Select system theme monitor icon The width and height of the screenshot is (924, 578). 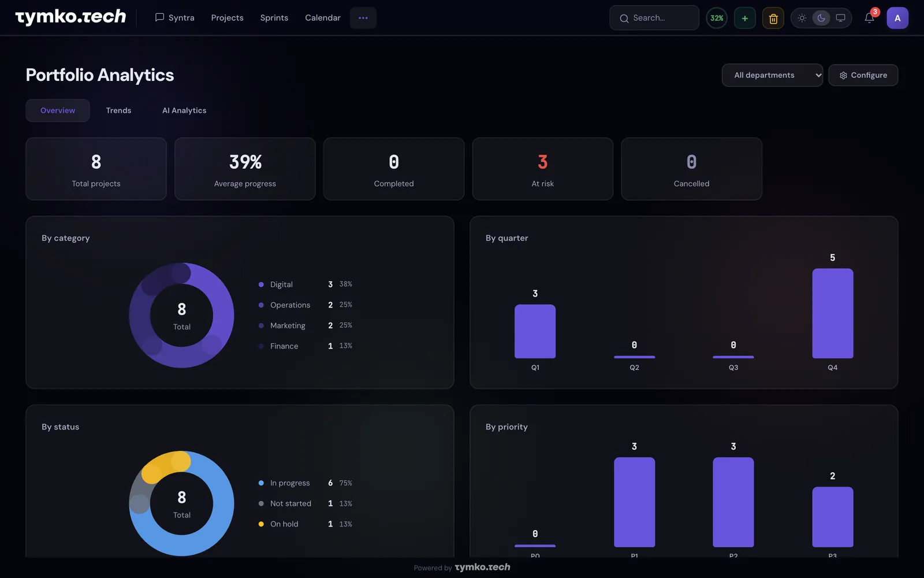(x=841, y=18)
